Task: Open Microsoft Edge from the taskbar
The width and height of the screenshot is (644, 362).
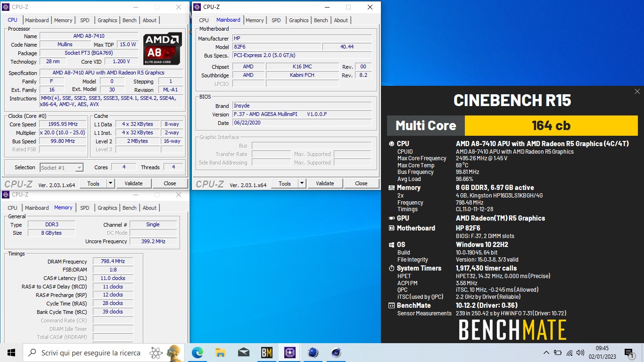Action: pos(198,353)
